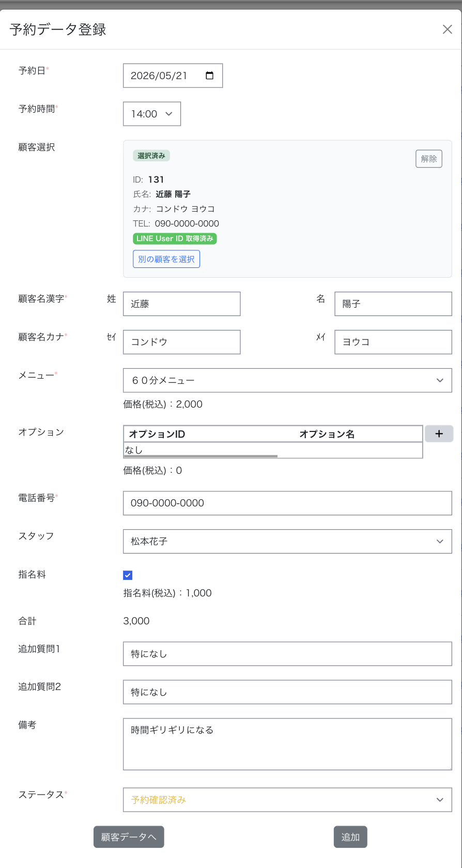Click the customer ID value 131

[x=156, y=179]
